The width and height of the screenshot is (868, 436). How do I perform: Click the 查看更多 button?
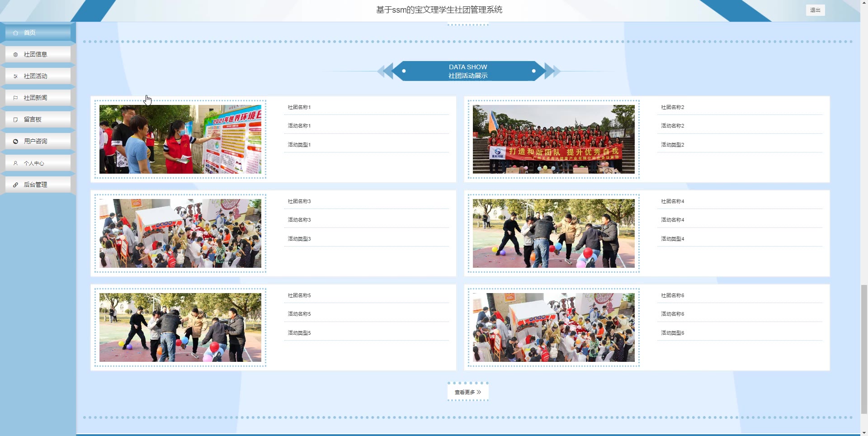pyautogui.click(x=468, y=392)
